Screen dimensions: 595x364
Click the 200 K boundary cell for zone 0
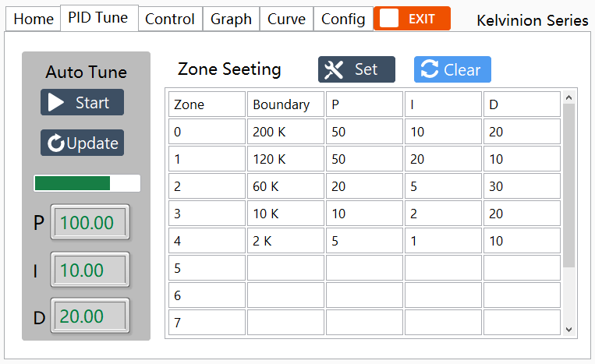click(285, 132)
